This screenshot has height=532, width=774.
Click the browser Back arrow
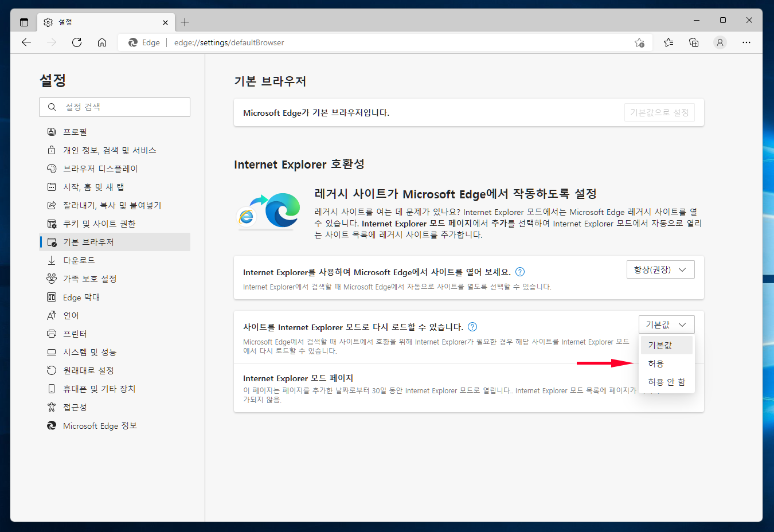26,42
